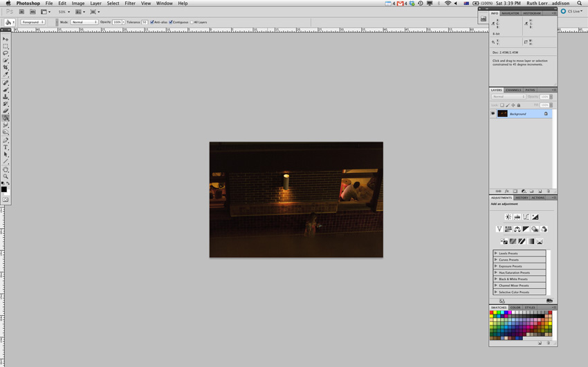Switch to the Channels tab

click(x=513, y=90)
